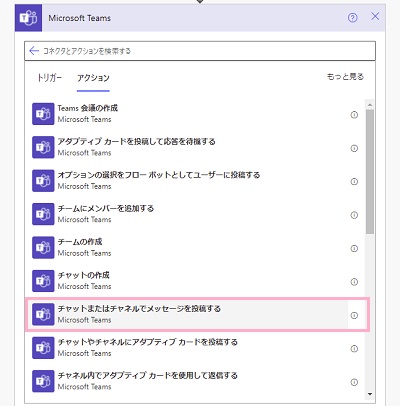Click Teams icon beside チャネル内でアダプティブ カードを使用して返信する
400x406 pixels.
coord(43,381)
